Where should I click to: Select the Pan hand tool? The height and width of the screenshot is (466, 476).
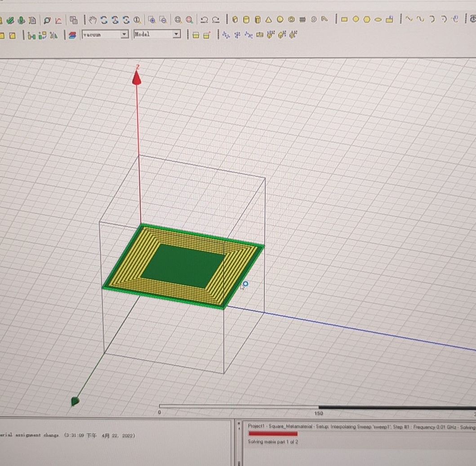[x=93, y=20]
